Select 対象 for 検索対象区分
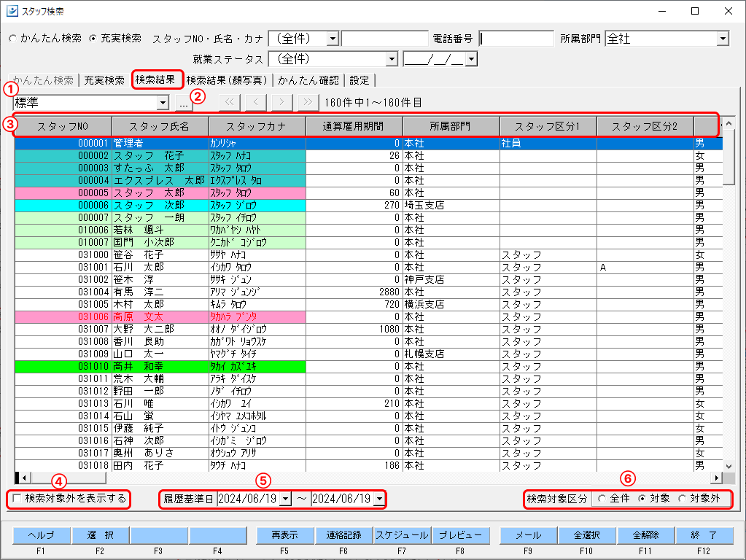 pyautogui.click(x=642, y=498)
